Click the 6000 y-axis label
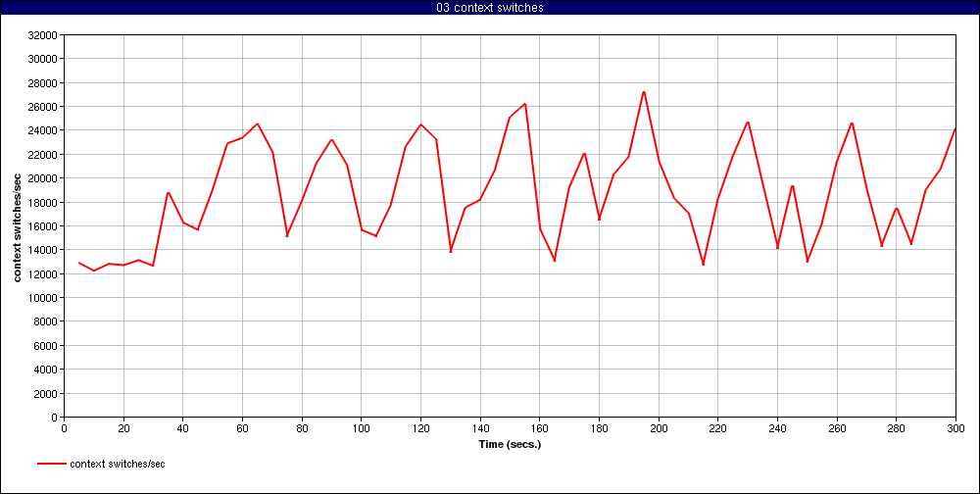The image size is (980, 494). (46, 345)
